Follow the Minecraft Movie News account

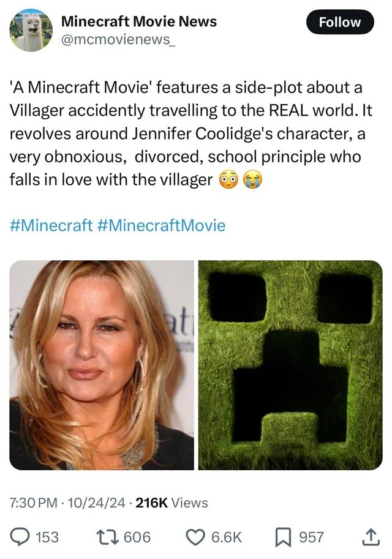(340, 22)
